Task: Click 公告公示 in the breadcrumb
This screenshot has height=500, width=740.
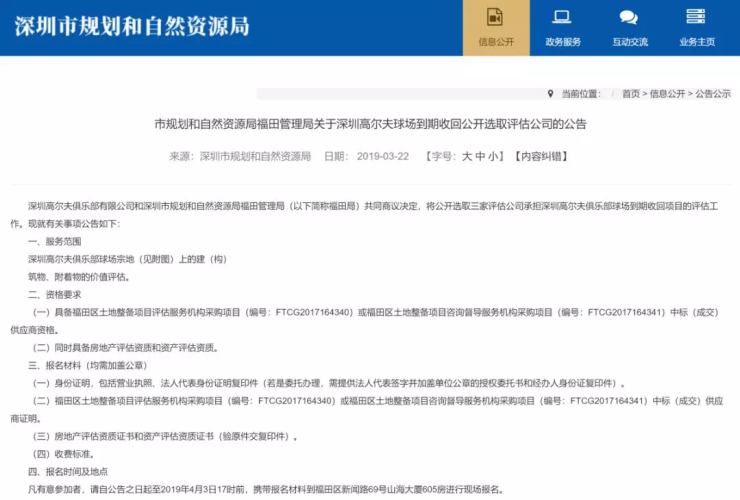Action: pos(713,94)
